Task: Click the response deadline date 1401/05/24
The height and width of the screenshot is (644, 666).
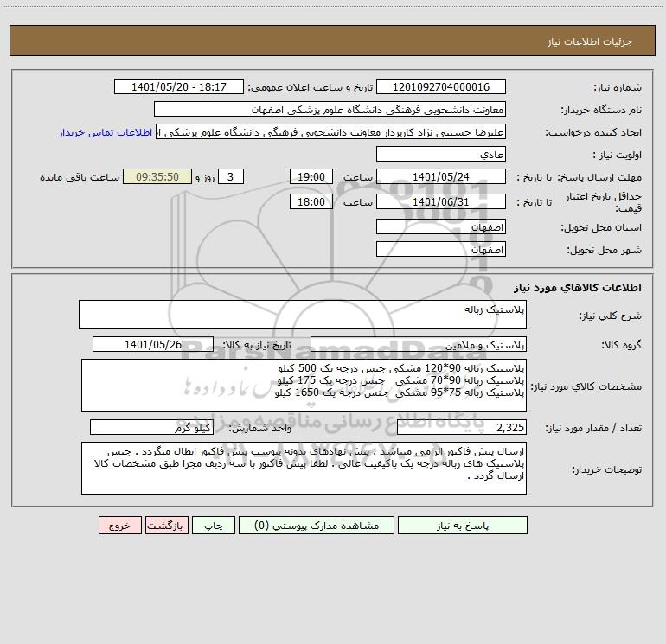Action: point(441,176)
